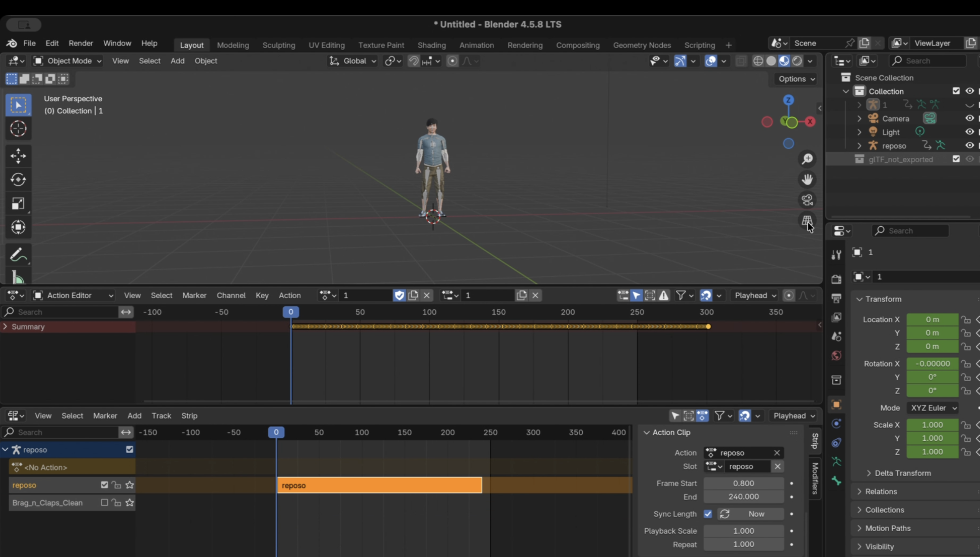Toggle perspective/orthographic grid icon
The height and width of the screenshot is (557, 980).
point(807,221)
